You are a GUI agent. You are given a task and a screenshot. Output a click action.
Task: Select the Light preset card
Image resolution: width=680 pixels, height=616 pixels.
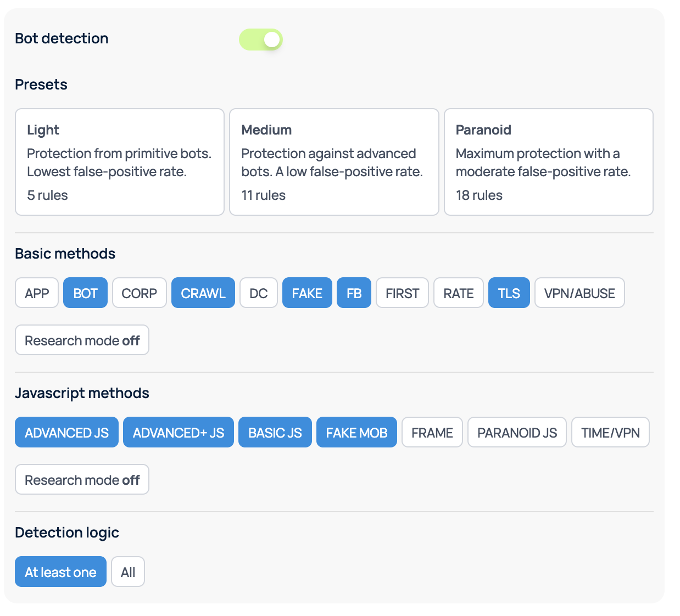pyautogui.click(x=119, y=161)
